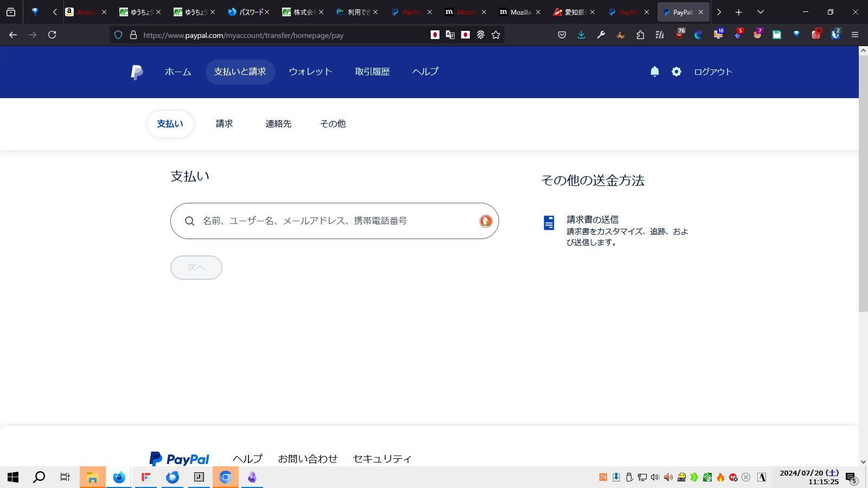Open 請求書の送信 link
This screenshot has width=868, height=488.
[x=592, y=220]
